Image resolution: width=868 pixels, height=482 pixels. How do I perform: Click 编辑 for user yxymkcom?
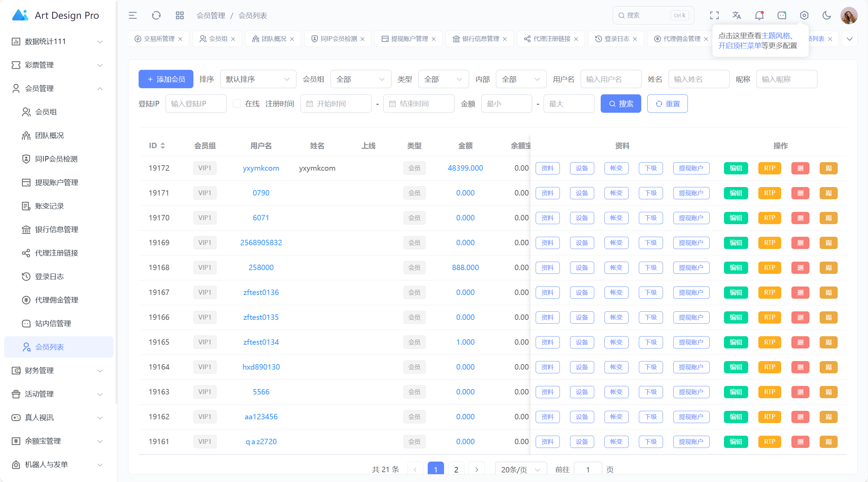click(736, 168)
